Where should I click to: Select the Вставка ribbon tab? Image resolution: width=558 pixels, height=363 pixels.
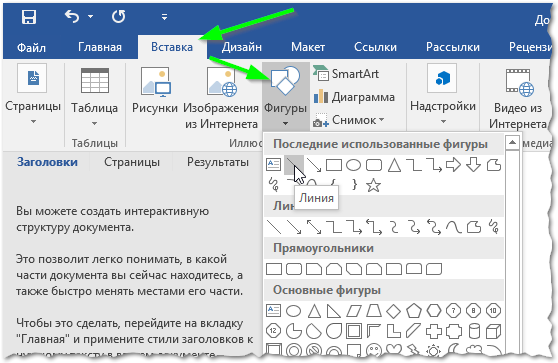pyautogui.click(x=172, y=47)
